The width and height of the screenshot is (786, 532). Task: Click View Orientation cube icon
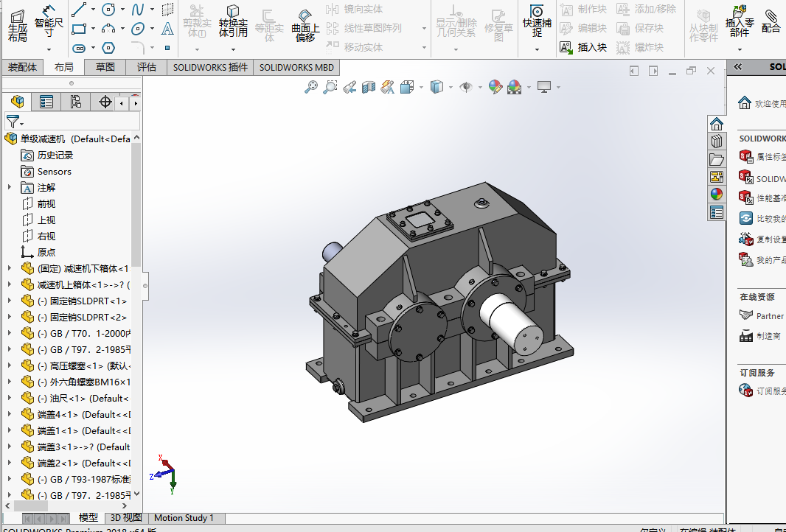click(407, 87)
